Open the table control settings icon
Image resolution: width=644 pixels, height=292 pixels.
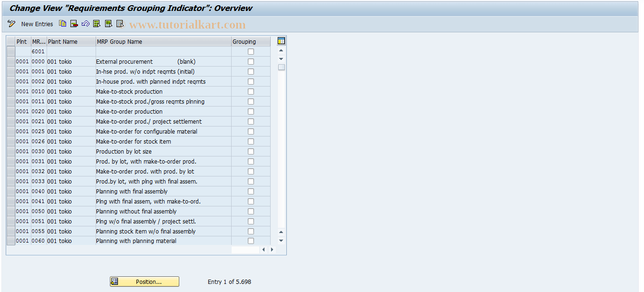(x=281, y=41)
